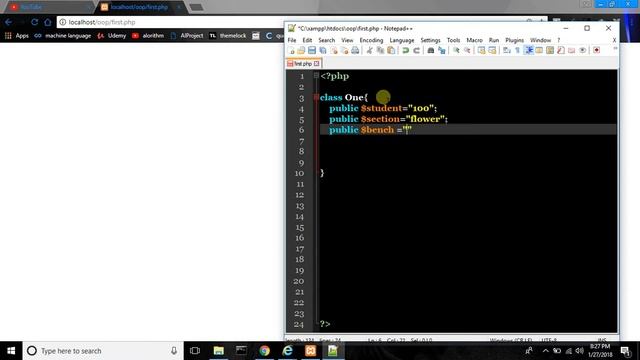Viewport: 640px width, 360px height.
Task: Open the user defined language icon
Action: (539, 50)
